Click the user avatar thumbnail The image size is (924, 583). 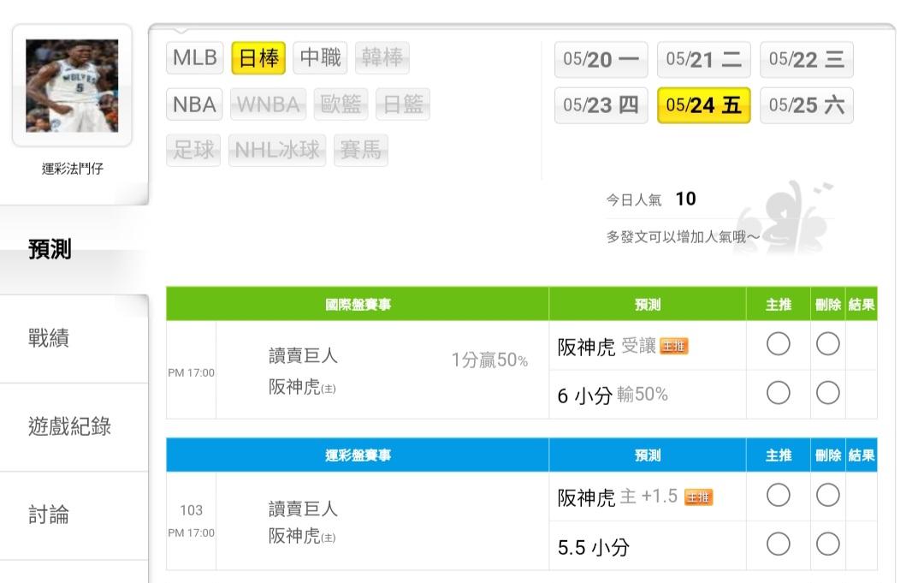pos(72,86)
